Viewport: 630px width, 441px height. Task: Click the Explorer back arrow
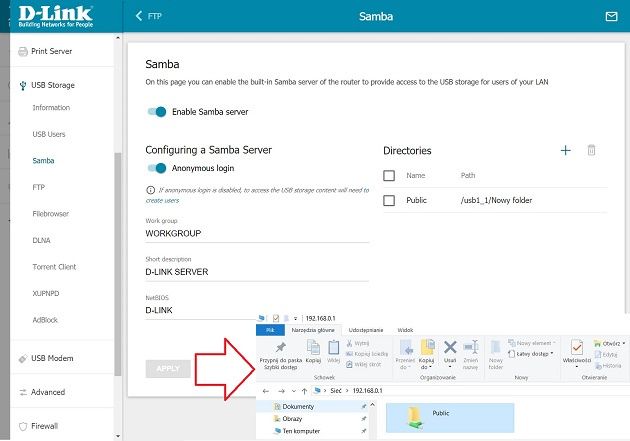pos(266,391)
